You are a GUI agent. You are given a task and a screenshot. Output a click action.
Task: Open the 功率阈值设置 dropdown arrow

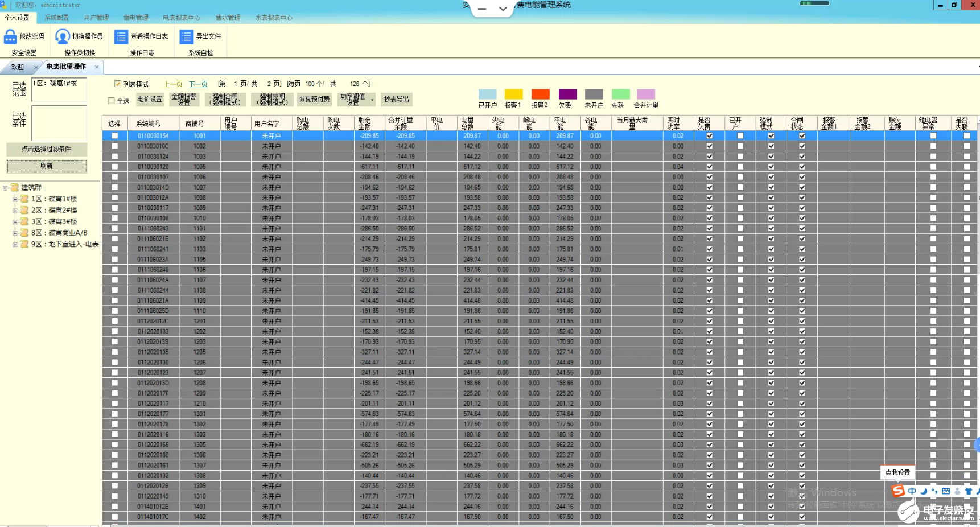(x=372, y=100)
